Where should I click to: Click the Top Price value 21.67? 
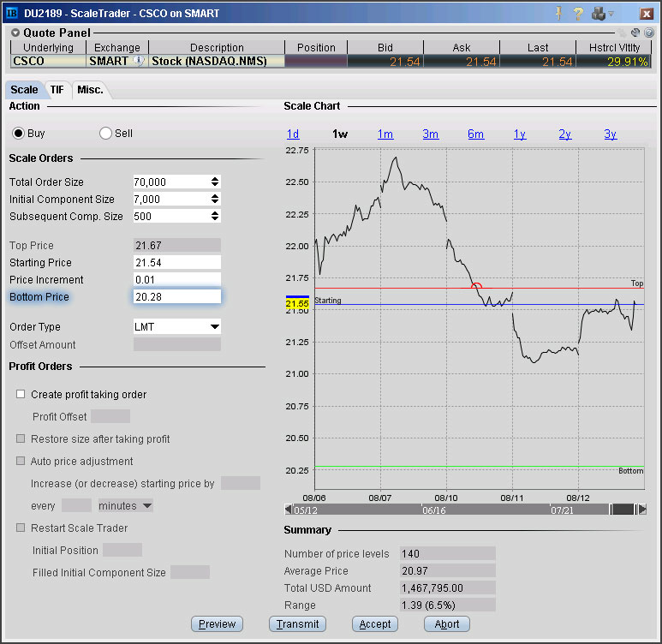[x=177, y=245]
